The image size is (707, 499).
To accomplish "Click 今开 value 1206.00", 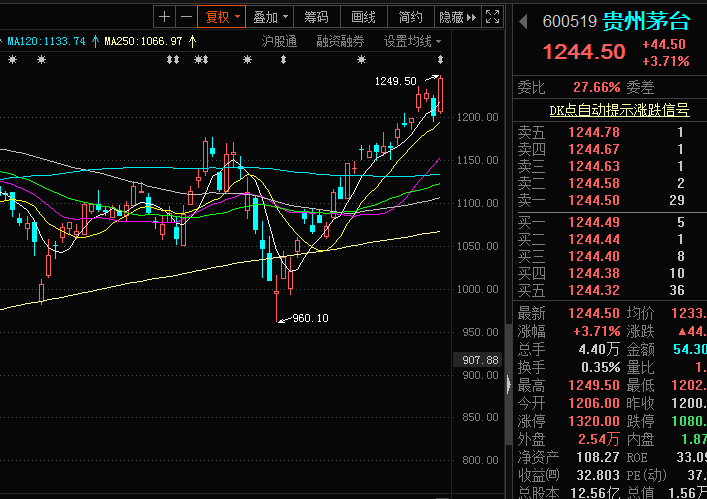I will (x=594, y=403).
